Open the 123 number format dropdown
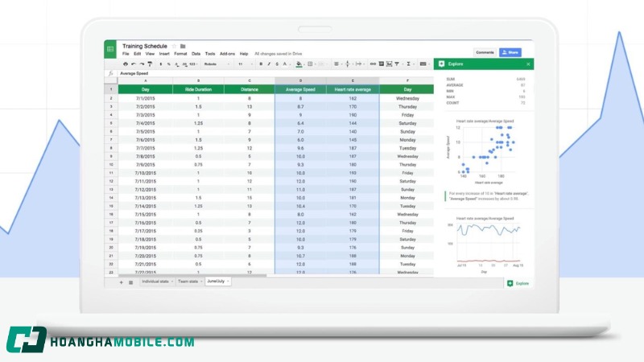Screen dimensions: 644x362 point(193,64)
